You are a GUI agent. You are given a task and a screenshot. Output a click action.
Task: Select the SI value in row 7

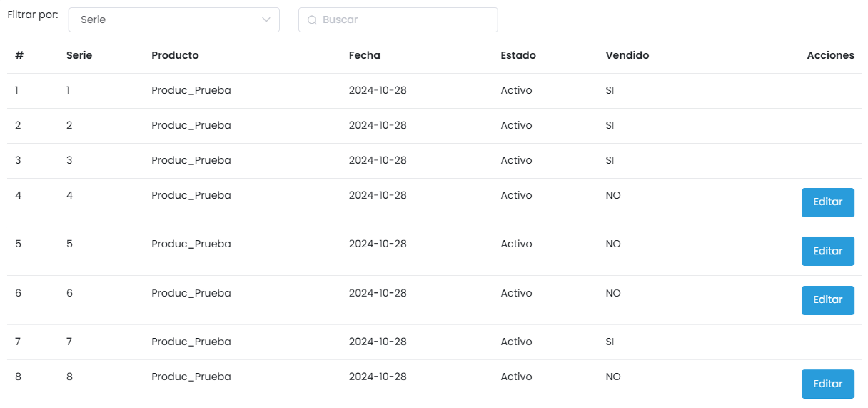(x=610, y=342)
